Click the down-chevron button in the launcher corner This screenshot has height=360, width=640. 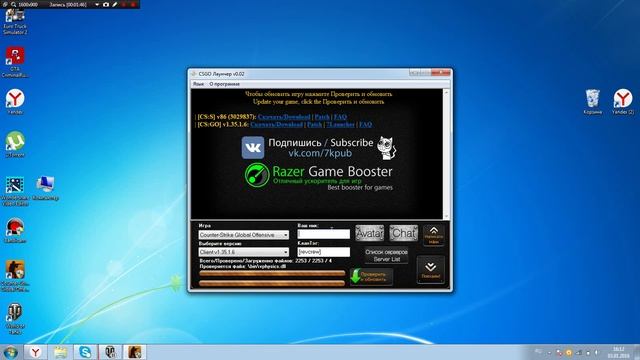431,270
